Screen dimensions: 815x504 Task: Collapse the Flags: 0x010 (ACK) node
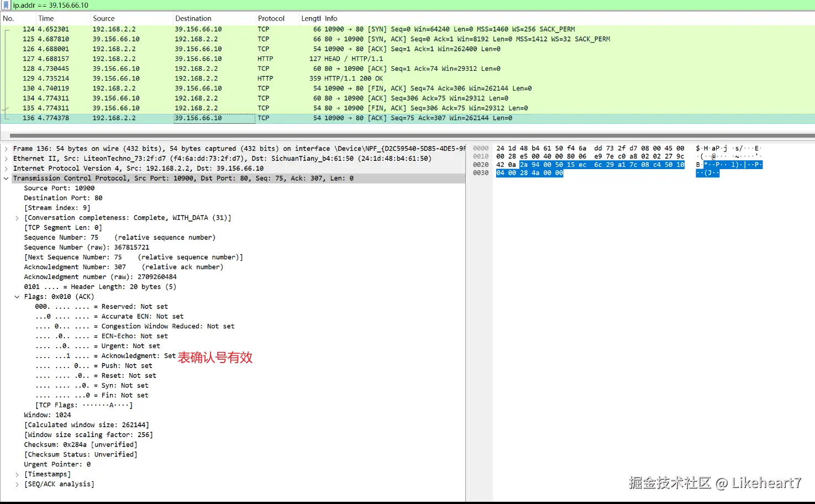(x=17, y=297)
